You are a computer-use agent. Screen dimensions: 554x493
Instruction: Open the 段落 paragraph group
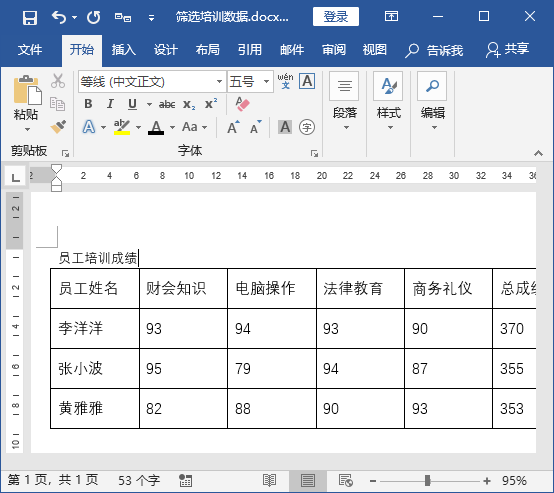[x=344, y=101]
